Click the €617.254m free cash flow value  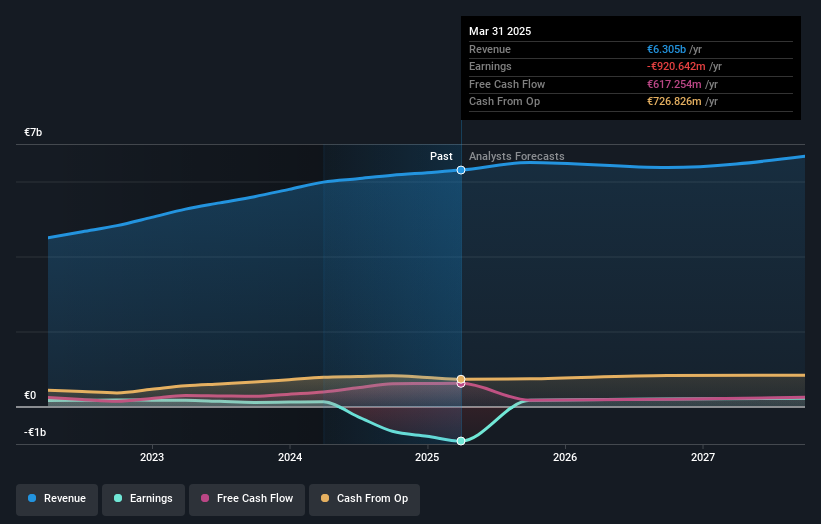(674, 84)
